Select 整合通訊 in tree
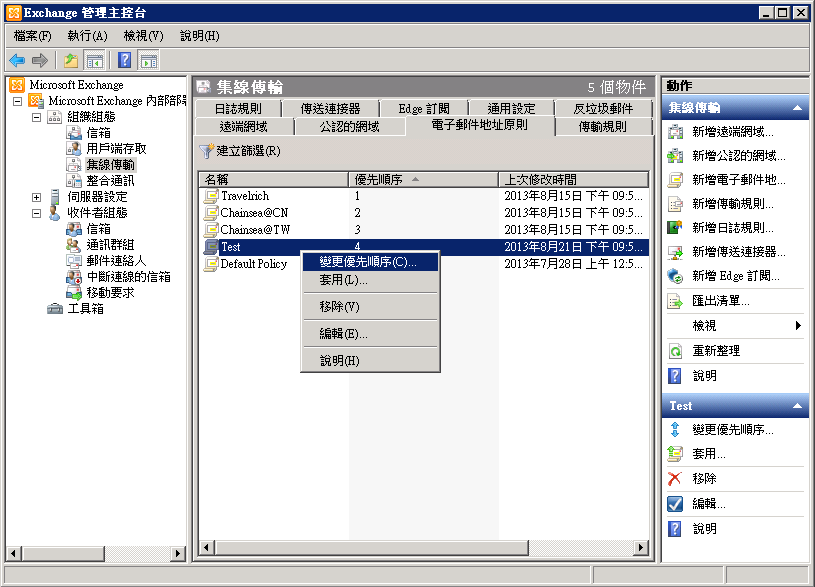This screenshot has height=587, width=815. [110, 181]
